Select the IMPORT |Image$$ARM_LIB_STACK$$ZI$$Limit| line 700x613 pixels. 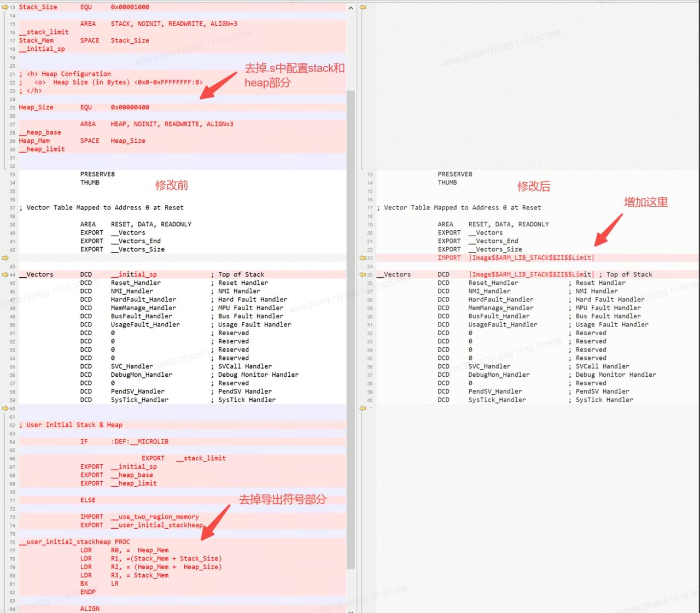(539, 258)
